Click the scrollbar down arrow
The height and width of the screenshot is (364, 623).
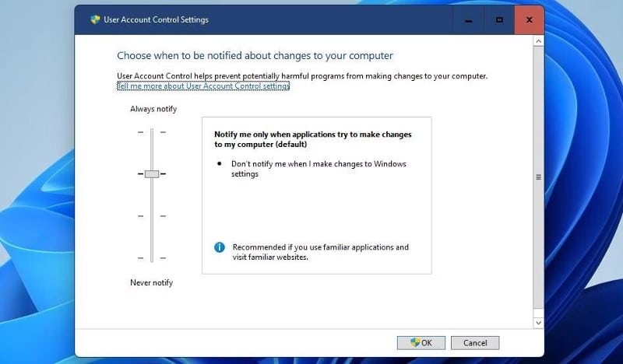point(538,323)
